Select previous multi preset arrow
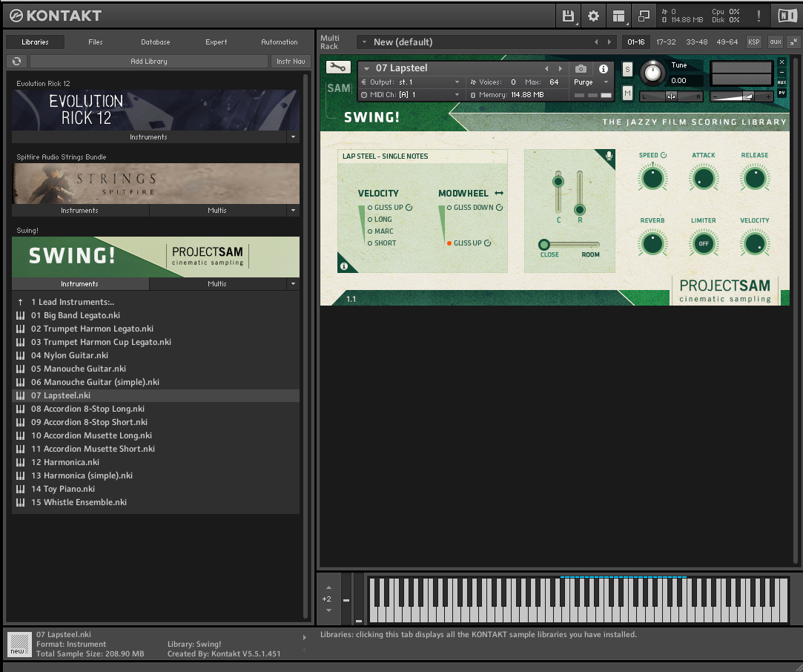 (596, 42)
